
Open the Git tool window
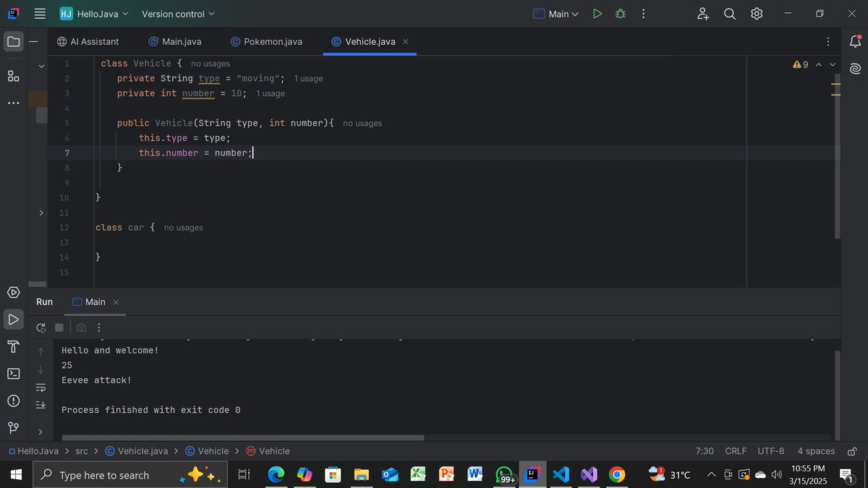[x=13, y=427]
